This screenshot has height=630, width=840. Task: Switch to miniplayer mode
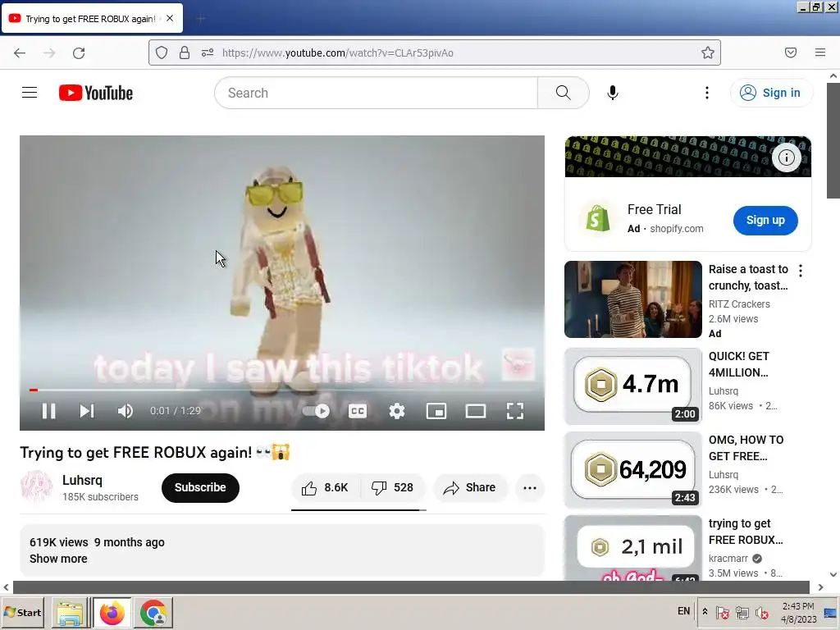click(x=436, y=411)
